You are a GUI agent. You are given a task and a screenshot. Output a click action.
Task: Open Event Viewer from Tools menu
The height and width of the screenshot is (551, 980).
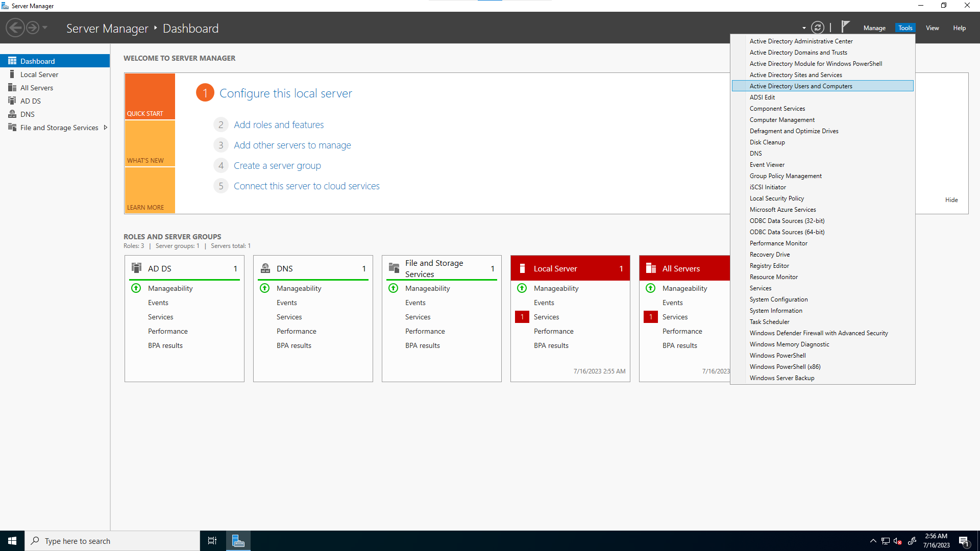tap(822, 165)
